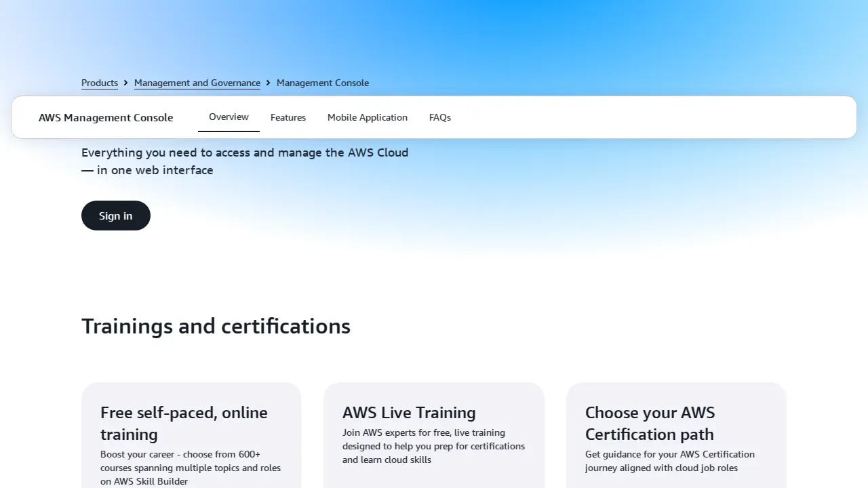Viewport: 868px width, 488px height.
Task: Click the AWS Management Console navbar title
Action: point(106,117)
